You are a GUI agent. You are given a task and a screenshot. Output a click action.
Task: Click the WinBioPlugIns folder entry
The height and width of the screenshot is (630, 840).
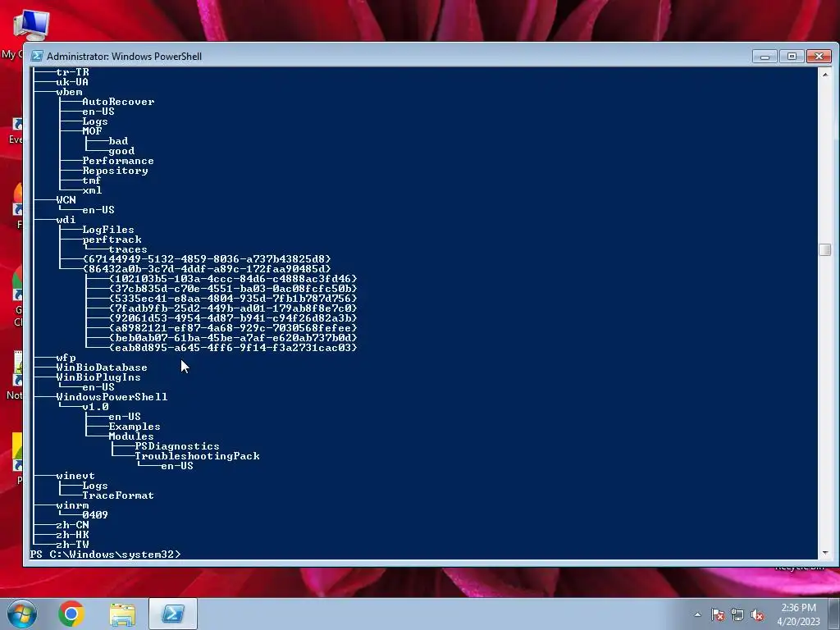tap(98, 377)
